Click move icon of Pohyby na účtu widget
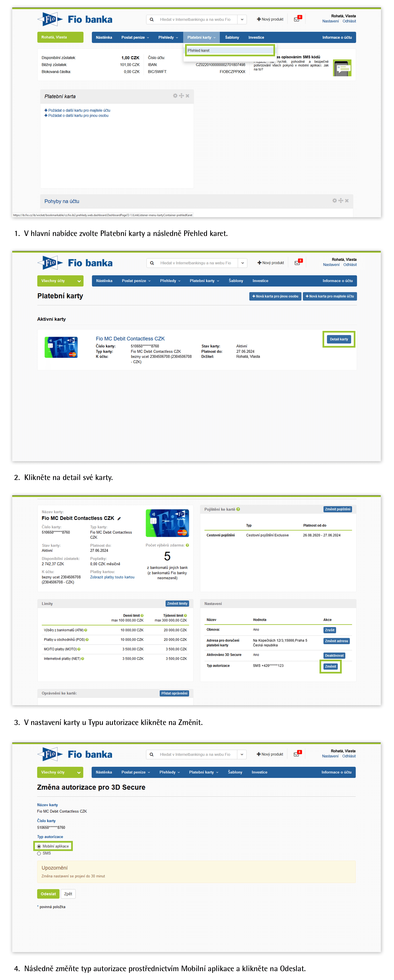Image resolution: width=394 pixels, height=980 pixels. (341, 201)
